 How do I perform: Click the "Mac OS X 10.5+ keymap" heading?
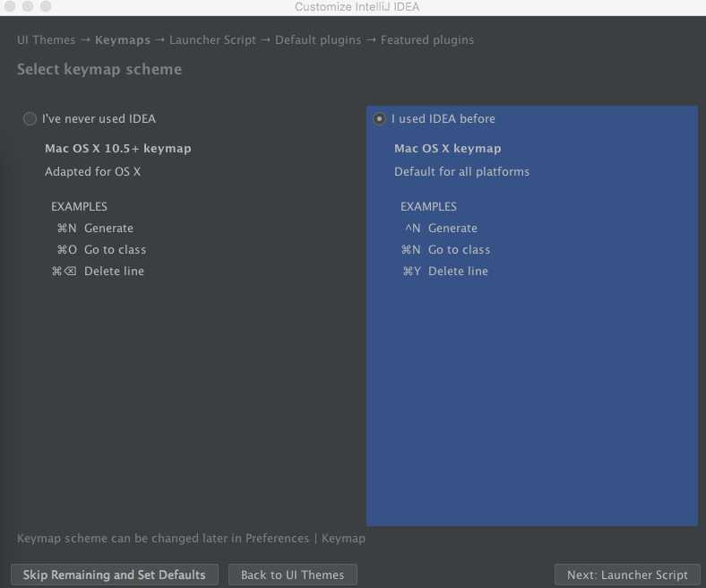tap(118, 149)
